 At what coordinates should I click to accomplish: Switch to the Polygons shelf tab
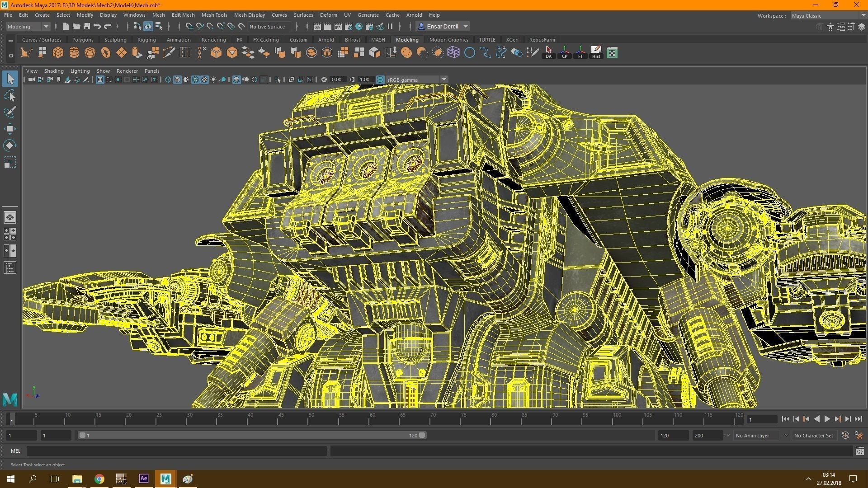point(83,40)
